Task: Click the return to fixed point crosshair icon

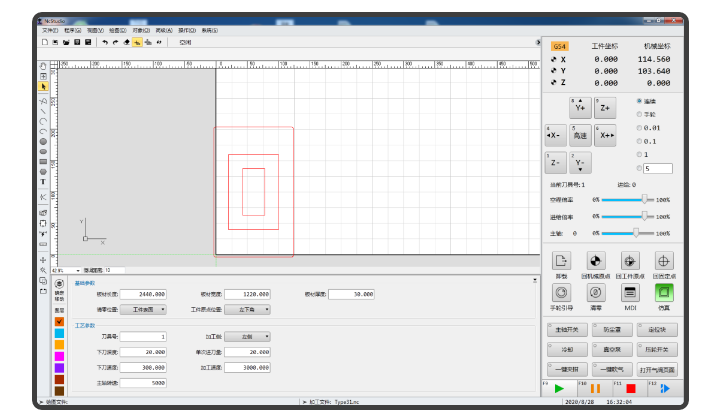Action: 663,260
